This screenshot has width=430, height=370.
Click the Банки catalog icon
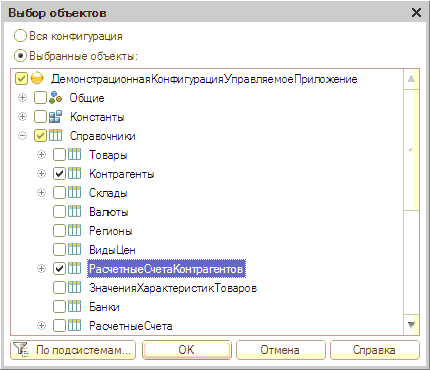(x=74, y=307)
